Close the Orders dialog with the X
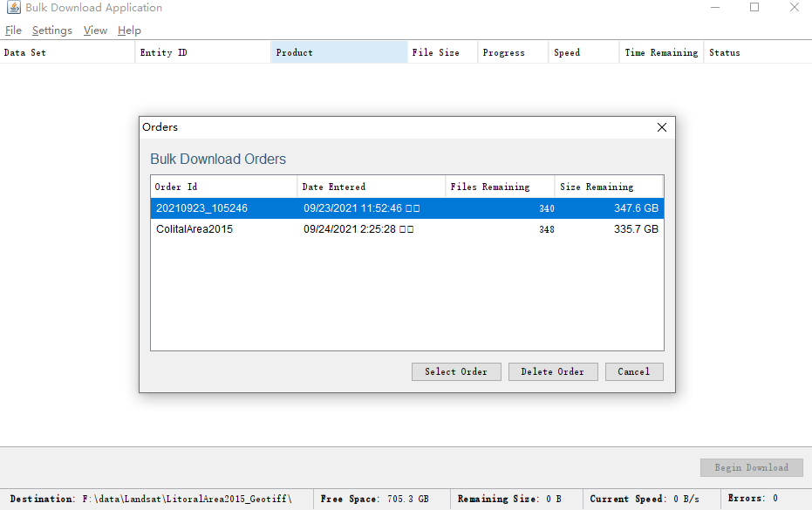The width and height of the screenshot is (812, 510). (662, 127)
